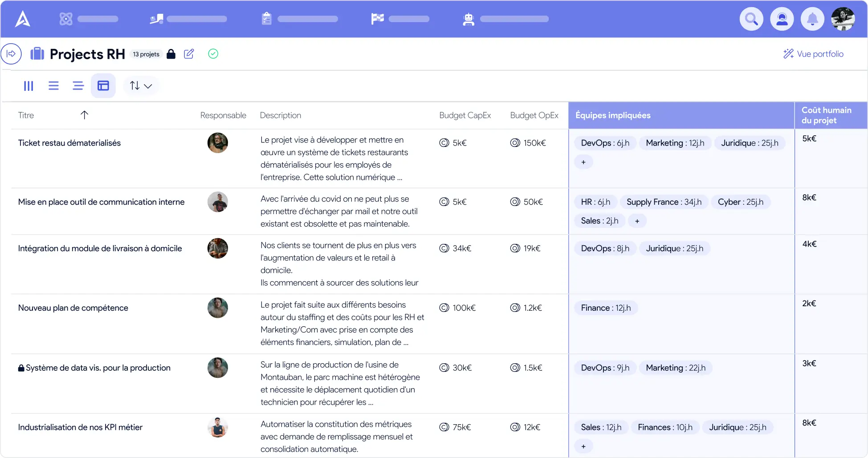Click HR : 6j.h team tag
868x458 pixels.
(595, 202)
